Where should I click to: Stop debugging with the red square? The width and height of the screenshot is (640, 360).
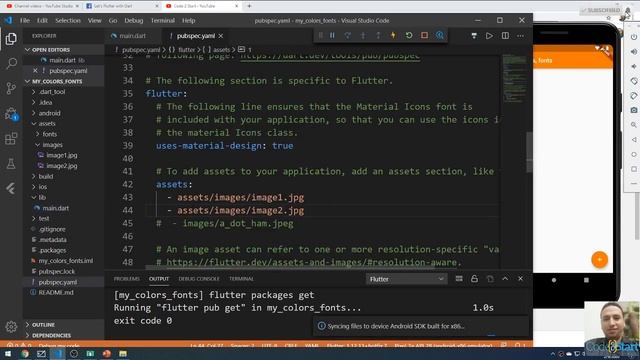tap(424, 36)
